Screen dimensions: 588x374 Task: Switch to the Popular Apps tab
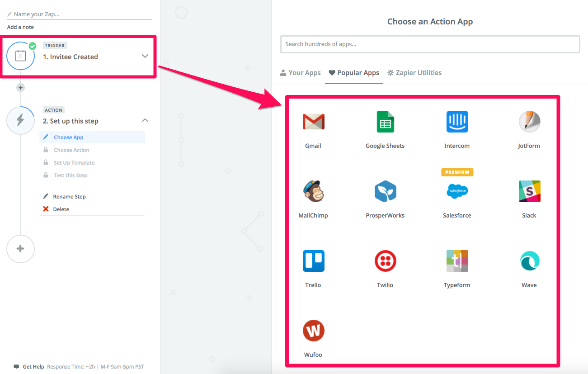354,73
